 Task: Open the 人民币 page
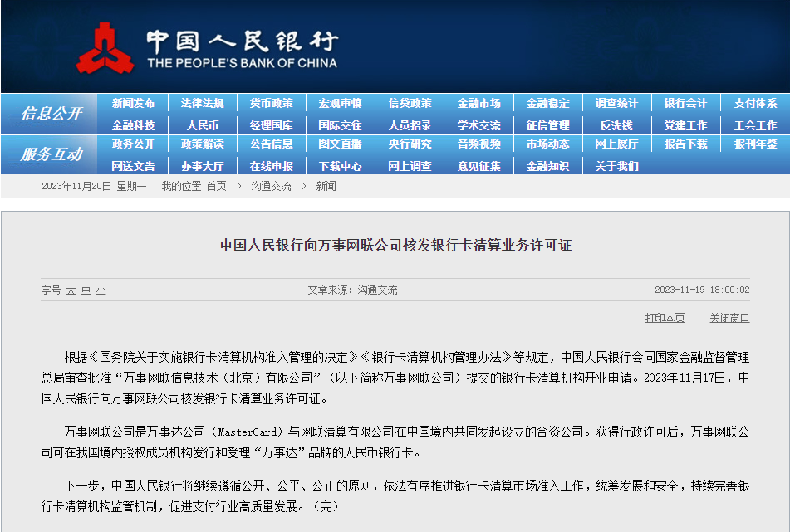click(202, 125)
